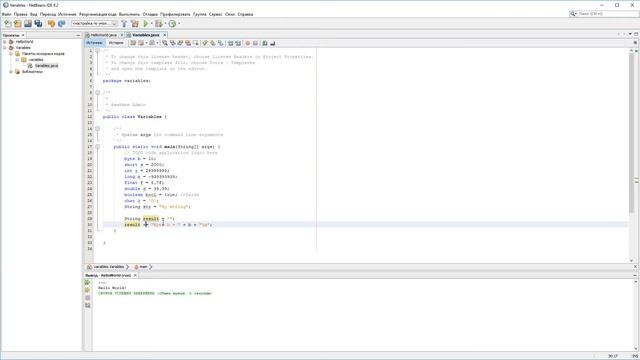The image size is (640, 360).
Task: Click the New File icon in main toolbar
Action: pyautogui.click(x=8, y=24)
